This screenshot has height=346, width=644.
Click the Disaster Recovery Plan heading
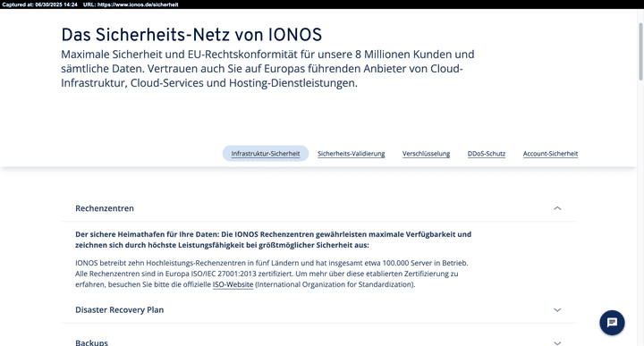120,310
